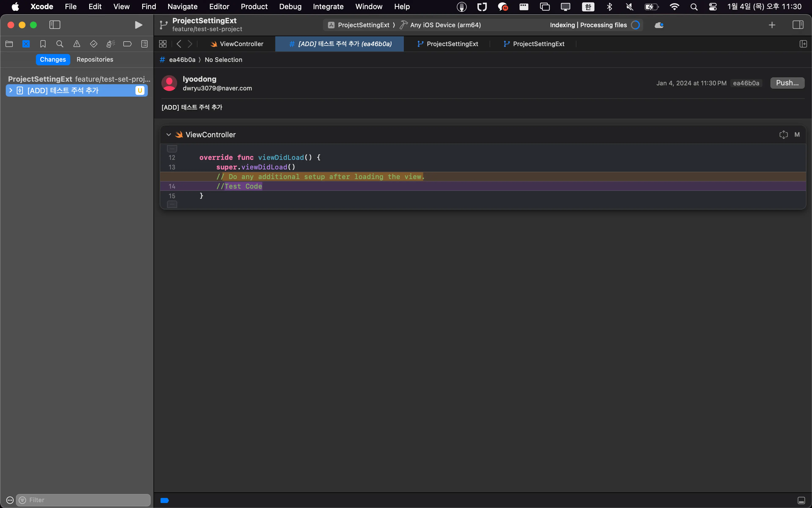Open the related items grid icon
The height and width of the screenshot is (508, 812).
point(163,44)
